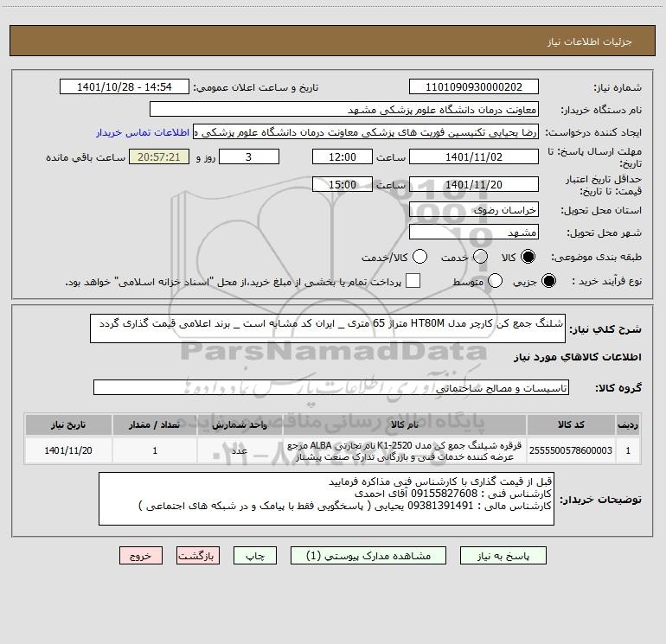Click the remaining days field showing 3
Image resolution: width=666 pixels, height=644 pixels.
coord(249,157)
